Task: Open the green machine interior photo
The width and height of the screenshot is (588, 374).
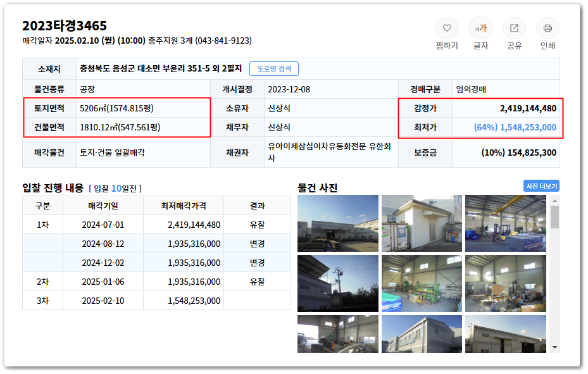Action: point(422,284)
